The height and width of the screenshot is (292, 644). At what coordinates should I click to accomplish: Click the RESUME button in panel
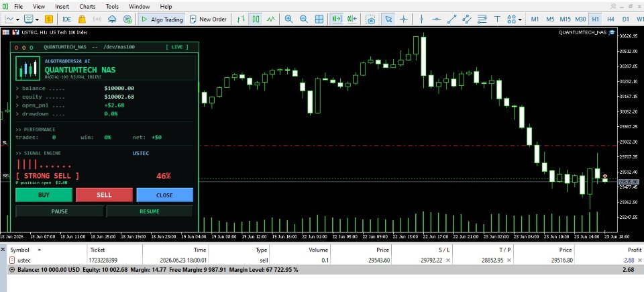150,211
